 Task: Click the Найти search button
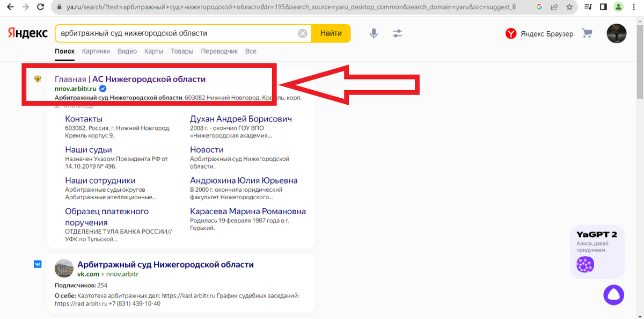(x=331, y=33)
